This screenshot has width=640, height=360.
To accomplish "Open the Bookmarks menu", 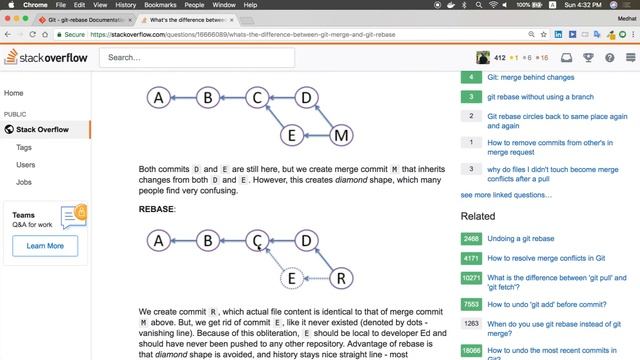I will pos(160,5).
